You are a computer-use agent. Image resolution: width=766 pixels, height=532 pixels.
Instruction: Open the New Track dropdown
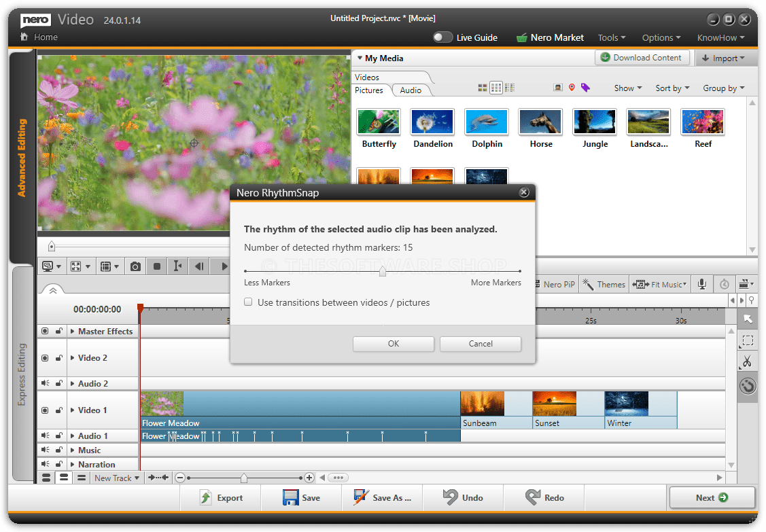[x=117, y=478]
